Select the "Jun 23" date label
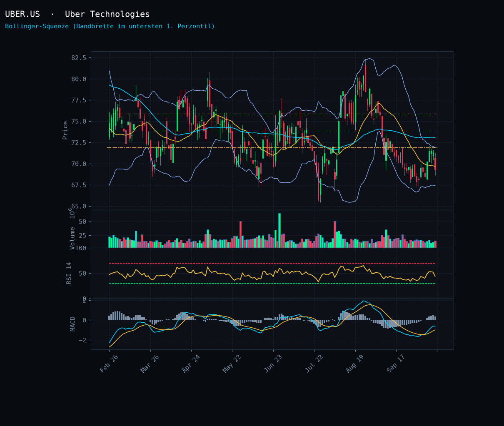The height and width of the screenshot is (426, 504). tap(273, 364)
